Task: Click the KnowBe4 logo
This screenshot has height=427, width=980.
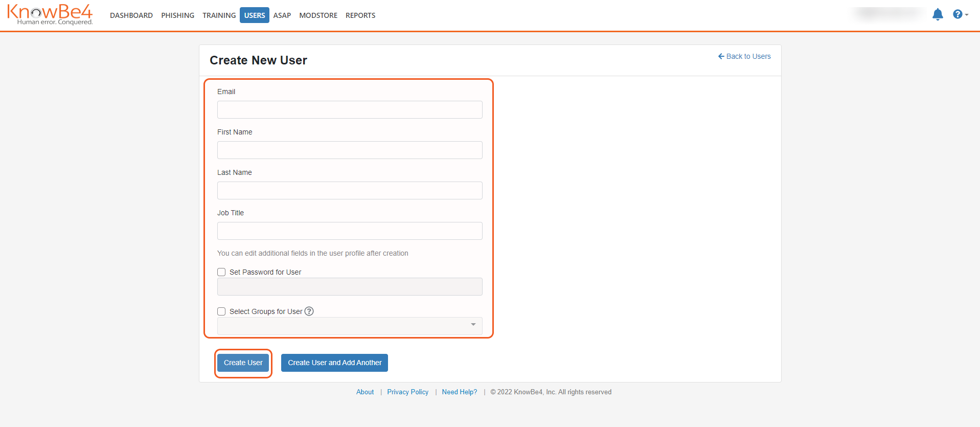Action: 50,14
